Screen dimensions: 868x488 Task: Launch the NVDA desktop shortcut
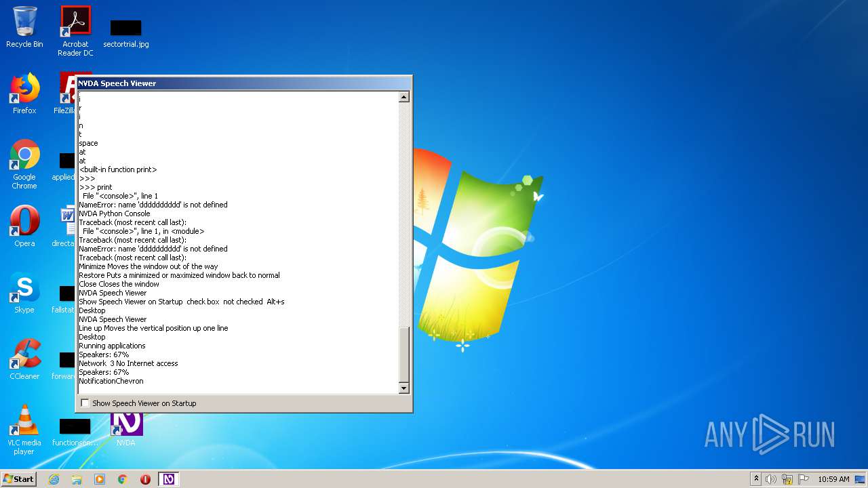(126, 430)
